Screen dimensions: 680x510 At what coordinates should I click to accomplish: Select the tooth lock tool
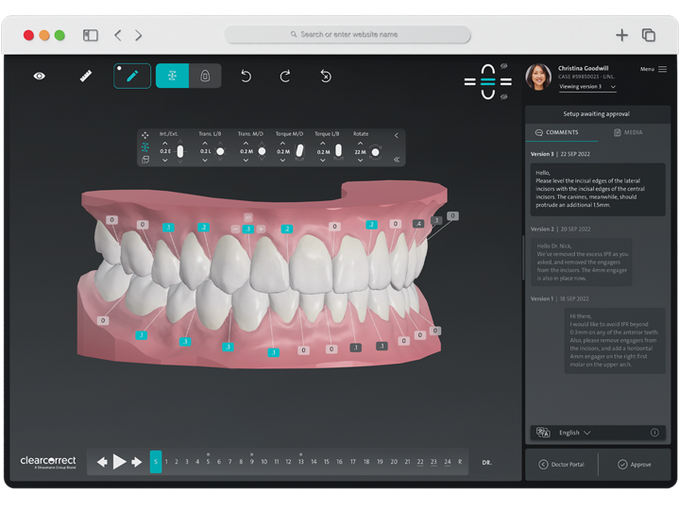point(205,76)
